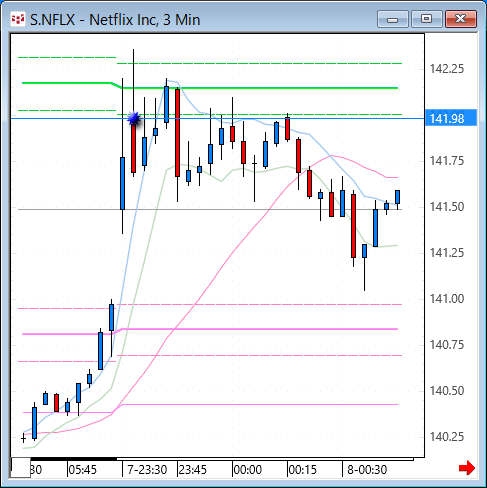Click the 140.75 price axis label

pos(447,345)
